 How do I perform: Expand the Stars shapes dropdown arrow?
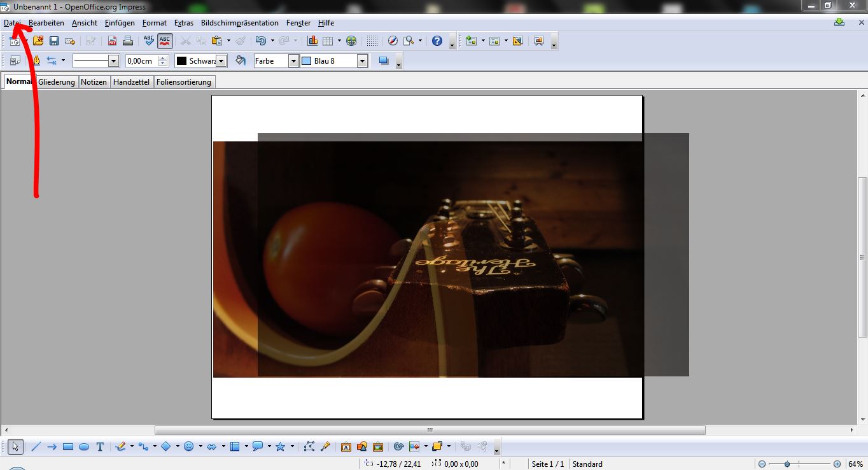292,447
